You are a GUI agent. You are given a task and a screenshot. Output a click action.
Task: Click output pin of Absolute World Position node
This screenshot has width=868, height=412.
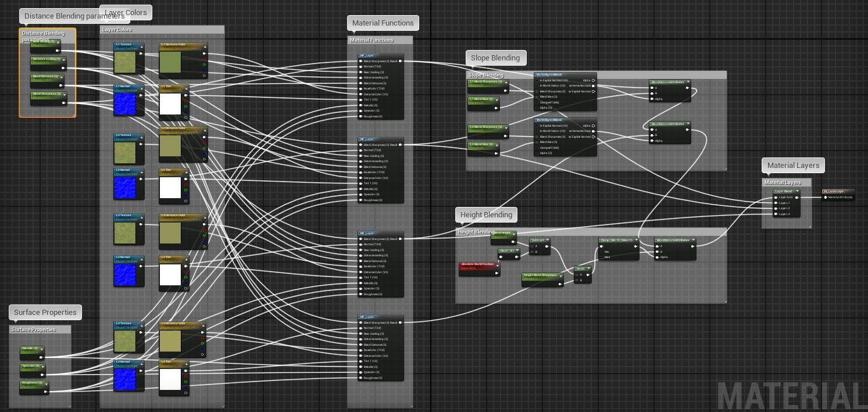[x=497, y=272]
